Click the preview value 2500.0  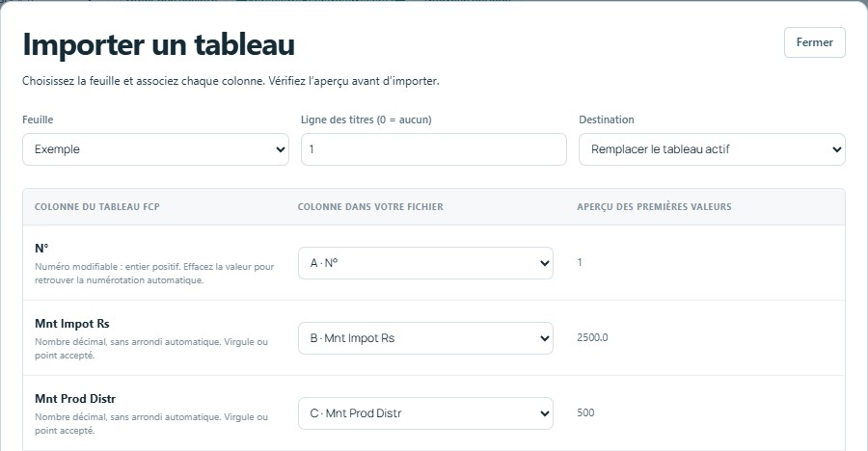[592, 337]
